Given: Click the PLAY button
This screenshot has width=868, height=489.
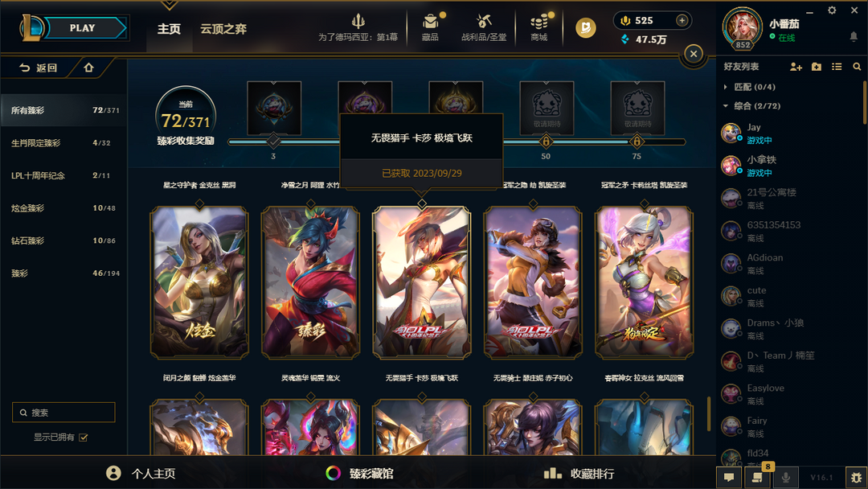Looking at the screenshot, I should tap(83, 27).
